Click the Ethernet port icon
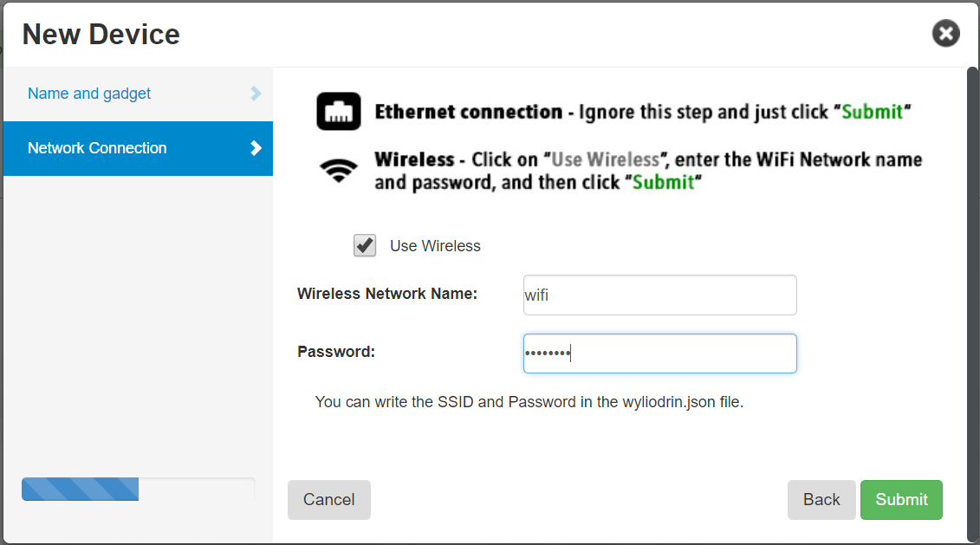The width and height of the screenshot is (980, 545). click(x=338, y=112)
